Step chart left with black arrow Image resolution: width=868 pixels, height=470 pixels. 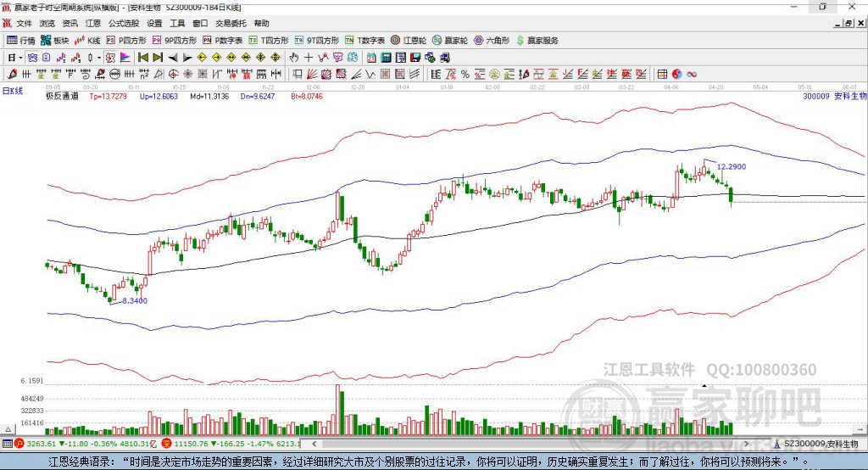click(173, 57)
